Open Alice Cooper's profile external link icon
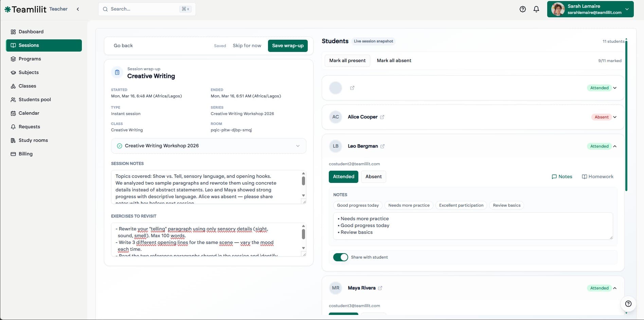The height and width of the screenshot is (320, 644). 382,117
